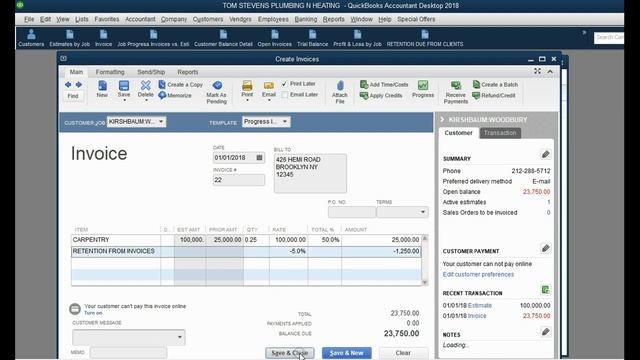Switch to the Transaction tab
Image resolution: width=640 pixels, height=360 pixels.
click(x=500, y=133)
